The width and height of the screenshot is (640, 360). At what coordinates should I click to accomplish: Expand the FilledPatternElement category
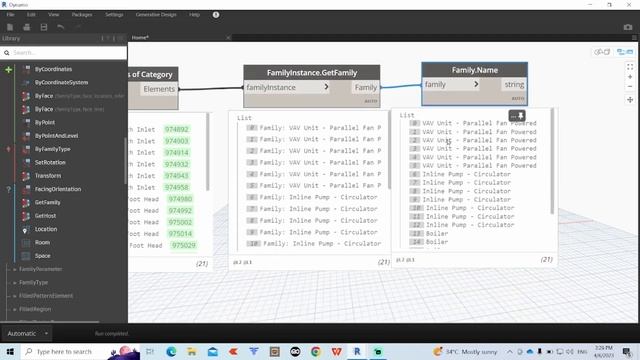pos(15,296)
